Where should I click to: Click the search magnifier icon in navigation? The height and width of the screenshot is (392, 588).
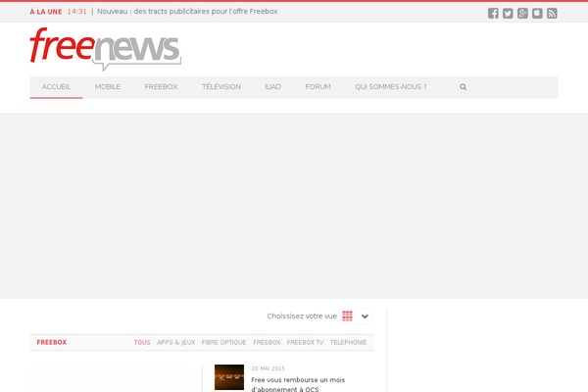464,87
